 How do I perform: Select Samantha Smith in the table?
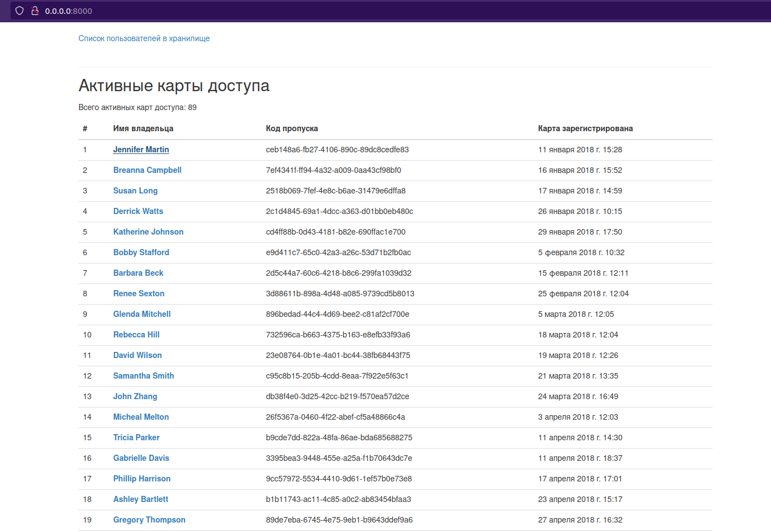[143, 375]
